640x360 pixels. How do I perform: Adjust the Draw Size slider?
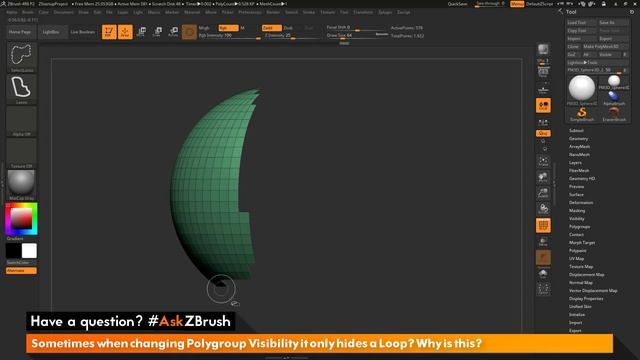(x=356, y=36)
